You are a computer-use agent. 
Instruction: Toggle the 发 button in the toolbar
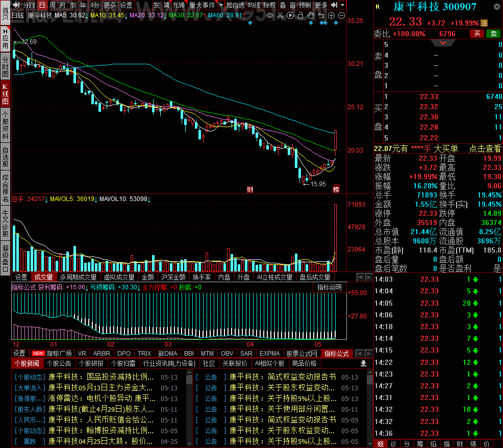click(157, 5)
